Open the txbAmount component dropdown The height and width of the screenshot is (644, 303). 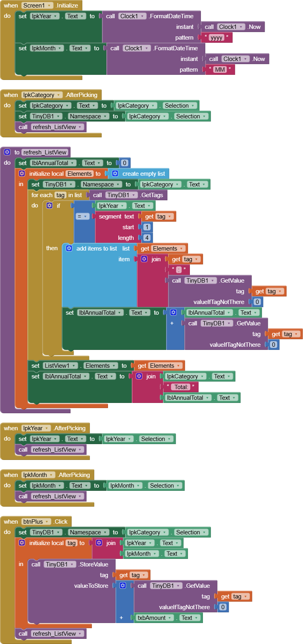point(155,617)
